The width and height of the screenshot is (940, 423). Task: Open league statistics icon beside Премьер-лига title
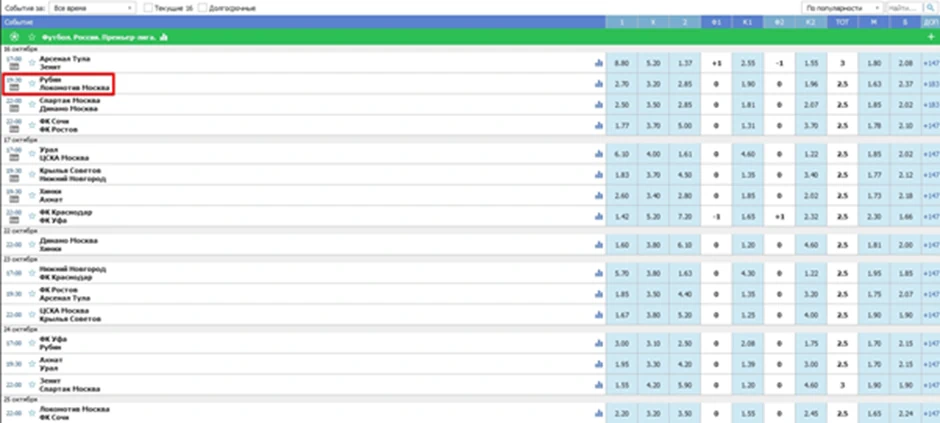pos(164,37)
